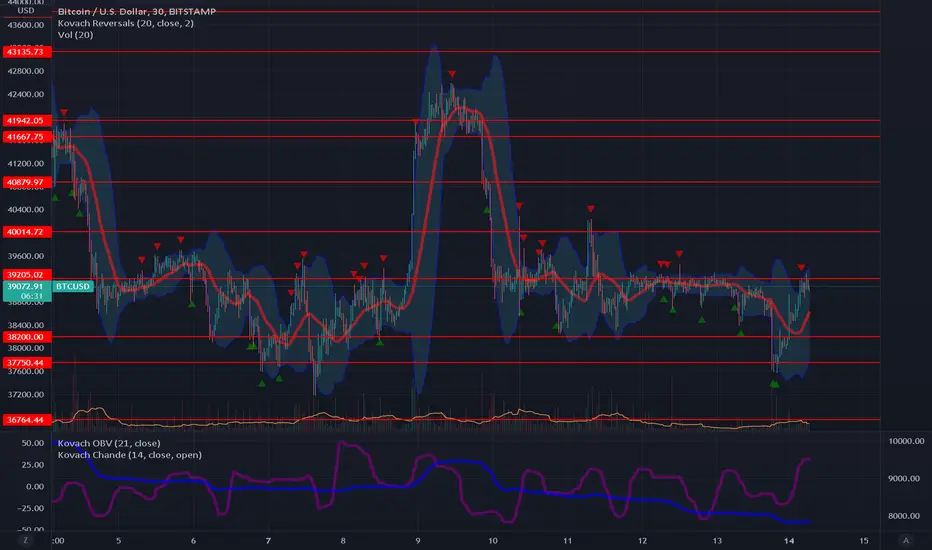Click the 39600.00 price axis value

pyautogui.click(x=26, y=256)
